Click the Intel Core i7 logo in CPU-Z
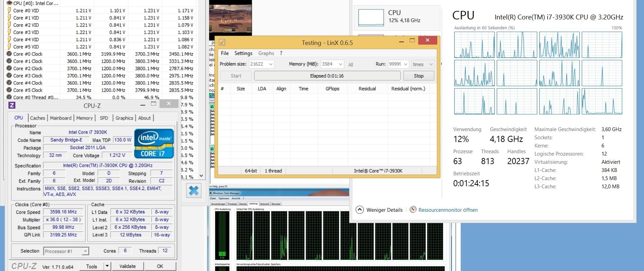 (154, 143)
